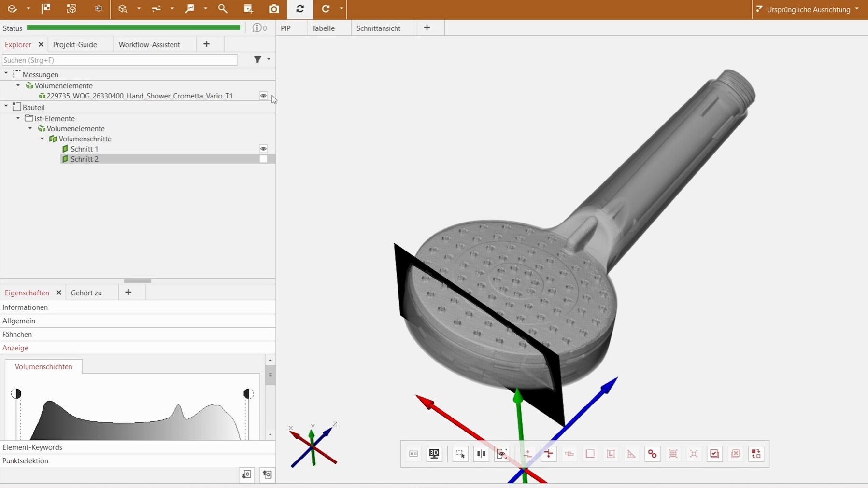Open dropdown arrow beside the filter icon

point(269,59)
